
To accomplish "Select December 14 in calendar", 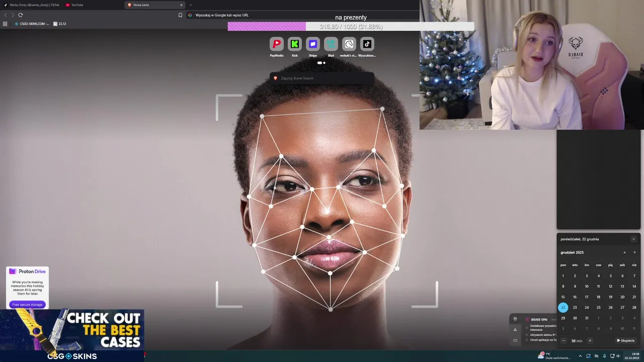I will tap(634, 286).
